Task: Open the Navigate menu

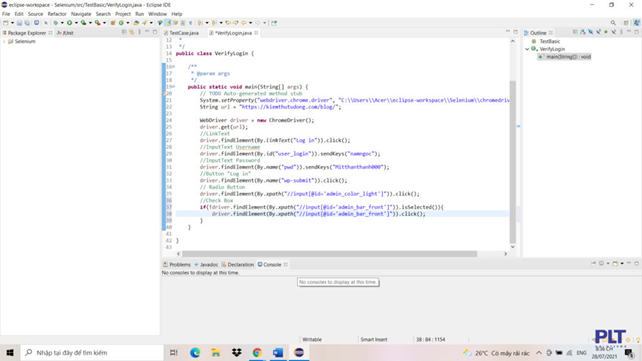Action: (x=81, y=14)
